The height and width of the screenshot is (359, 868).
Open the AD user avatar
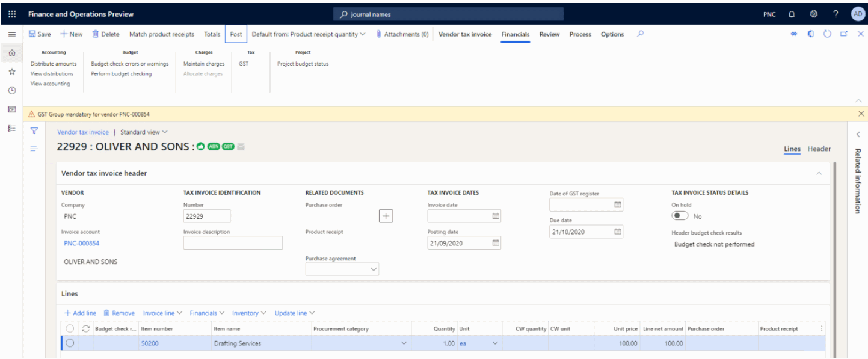point(858,14)
